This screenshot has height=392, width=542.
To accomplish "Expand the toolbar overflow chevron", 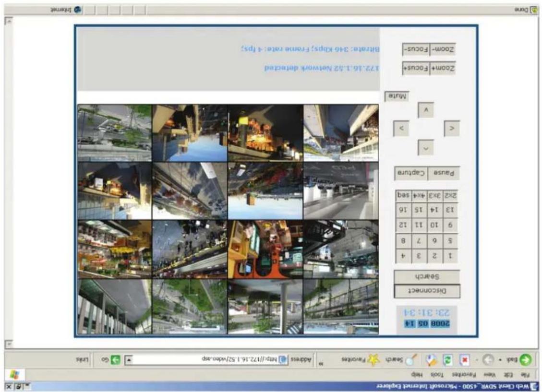I will click(x=321, y=363).
